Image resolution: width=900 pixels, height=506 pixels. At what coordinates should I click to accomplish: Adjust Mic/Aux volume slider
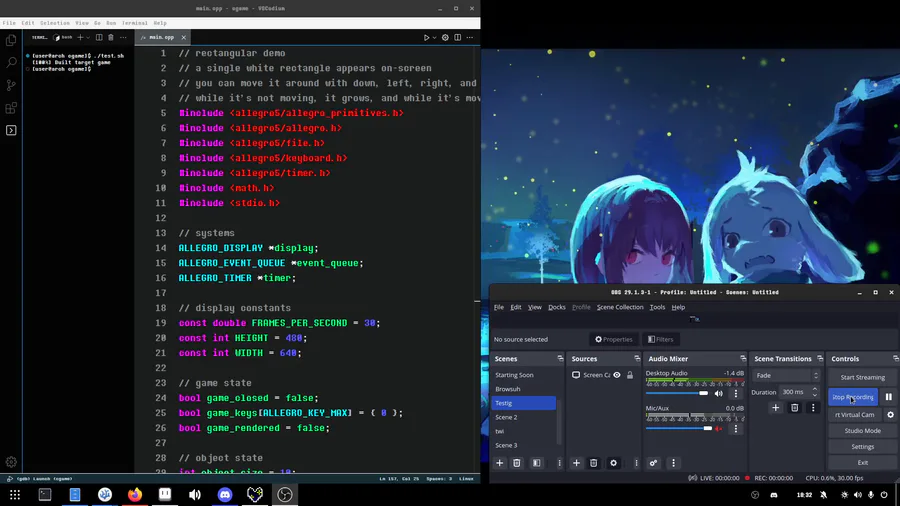pyautogui.click(x=679, y=429)
